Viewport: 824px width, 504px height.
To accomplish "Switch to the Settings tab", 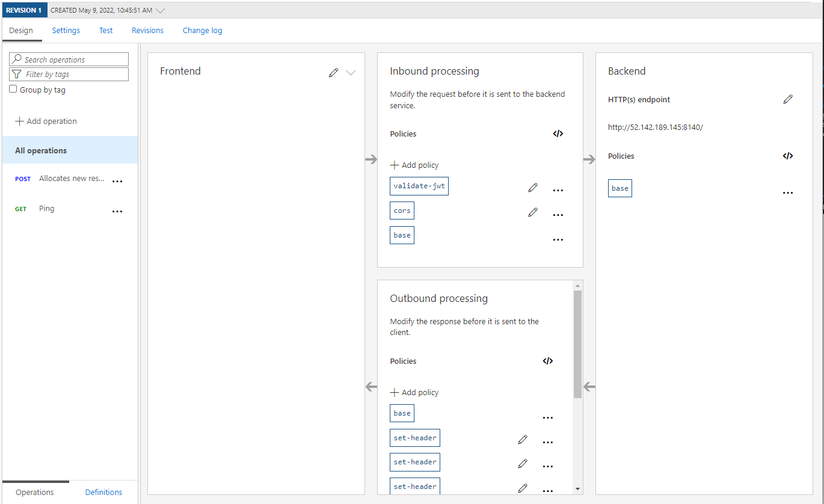I will [66, 31].
